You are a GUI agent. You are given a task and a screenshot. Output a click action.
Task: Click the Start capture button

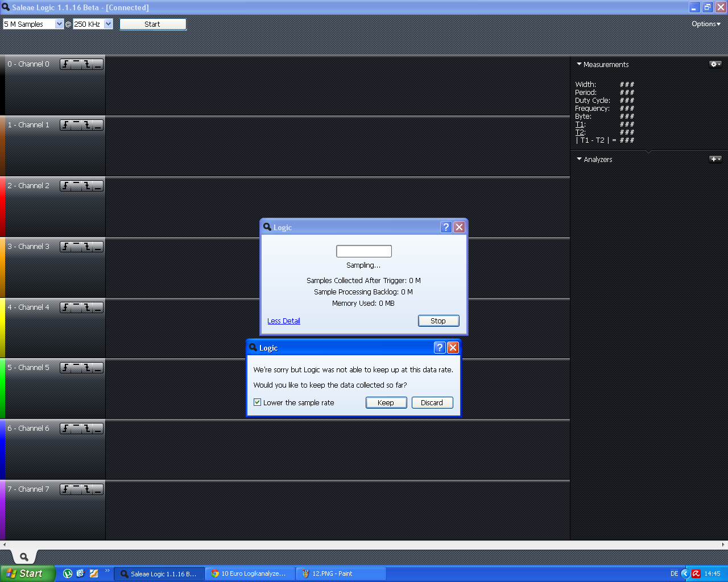tap(152, 24)
